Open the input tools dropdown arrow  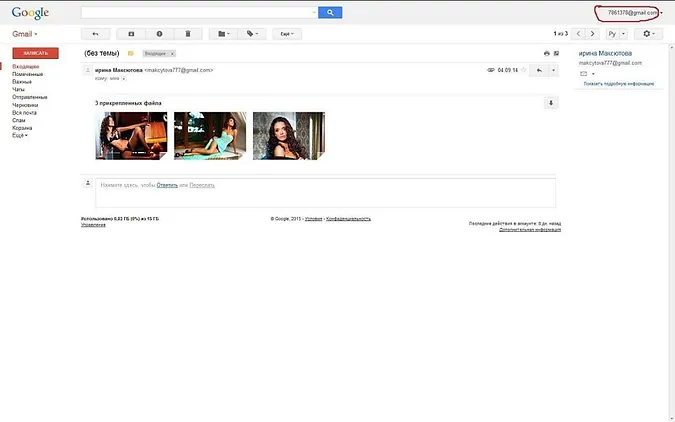[x=623, y=34]
